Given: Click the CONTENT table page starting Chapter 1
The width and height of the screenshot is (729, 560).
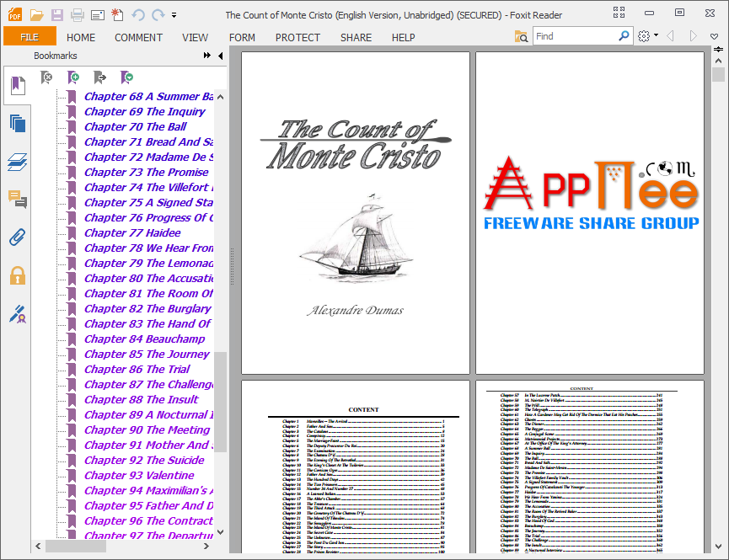Looking at the screenshot, I should click(356, 467).
